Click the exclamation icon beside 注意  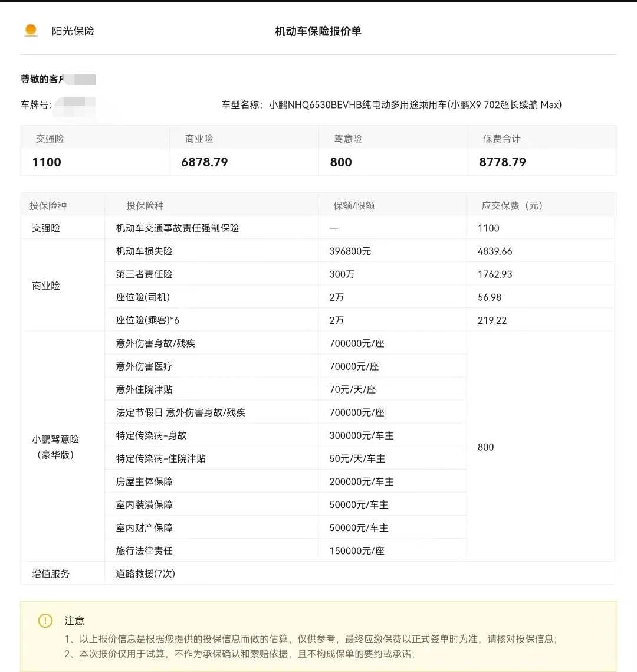point(45,620)
